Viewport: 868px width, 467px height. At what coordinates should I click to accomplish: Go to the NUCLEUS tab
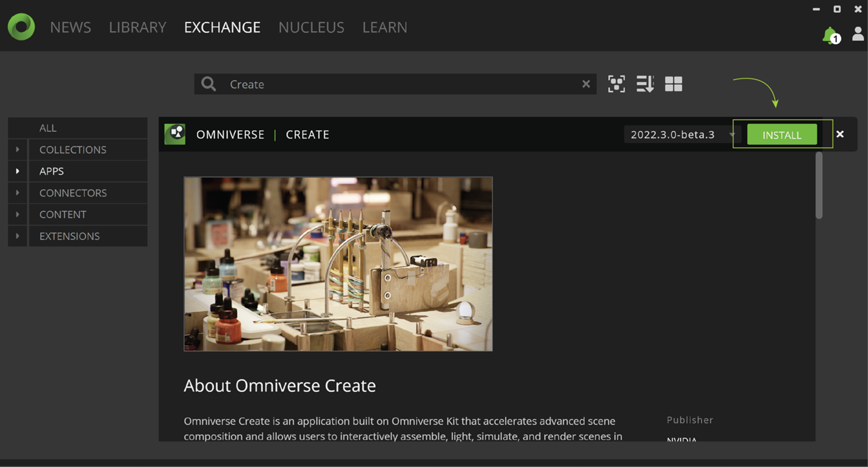point(311,27)
